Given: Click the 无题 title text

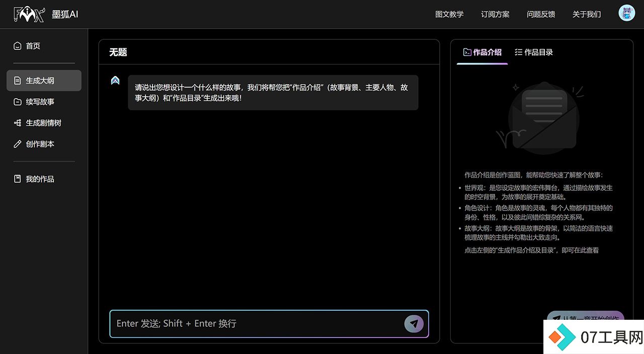Looking at the screenshot, I should [118, 52].
